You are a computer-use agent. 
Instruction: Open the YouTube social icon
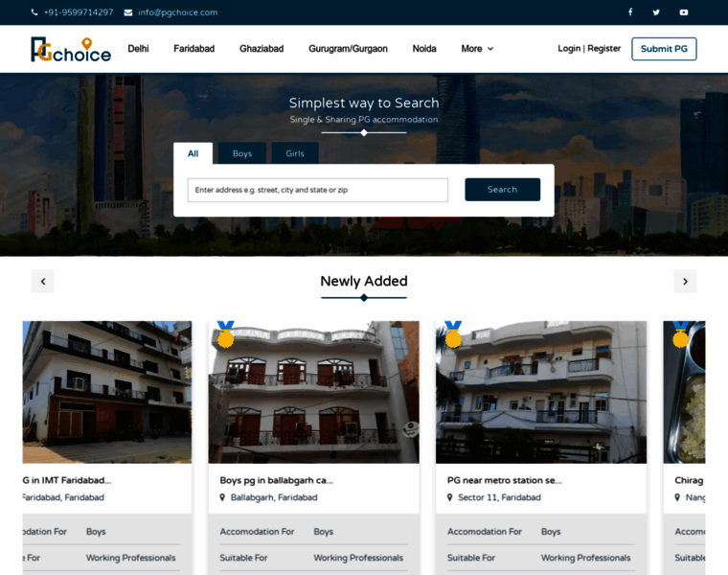pyautogui.click(x=684, y=12)
